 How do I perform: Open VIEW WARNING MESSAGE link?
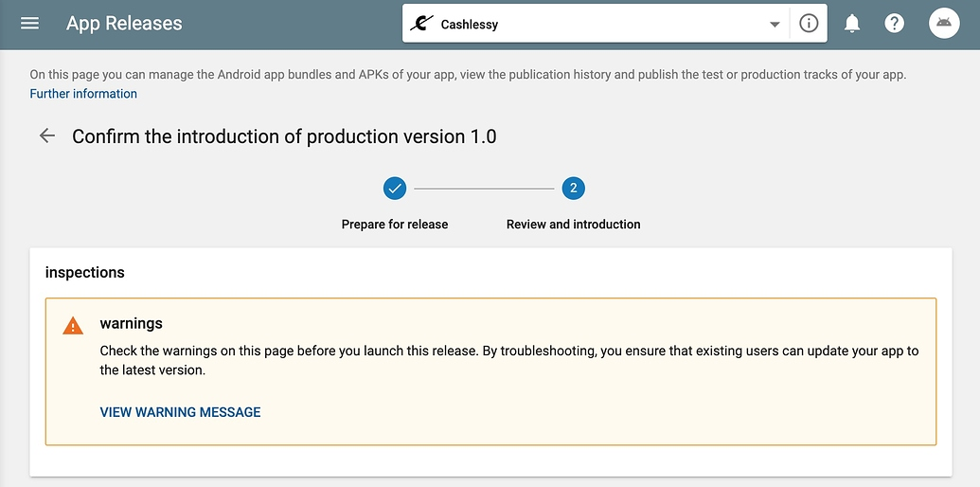coord(180,412)
